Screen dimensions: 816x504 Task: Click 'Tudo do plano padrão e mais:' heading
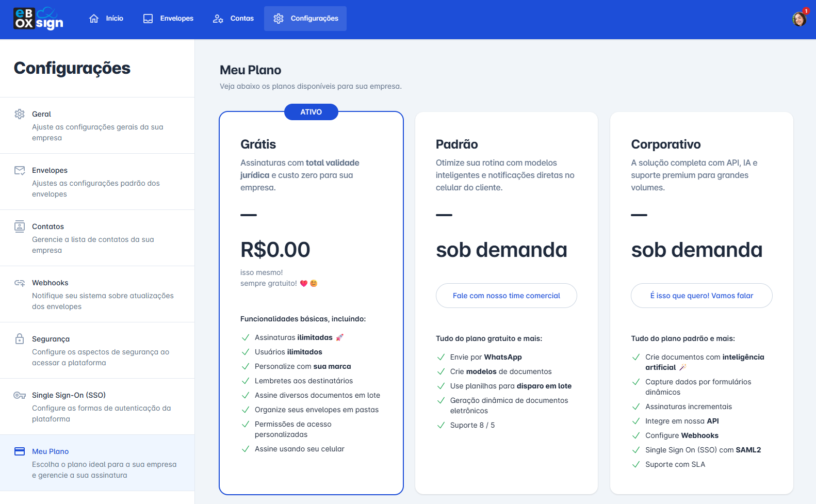[683, 338]
